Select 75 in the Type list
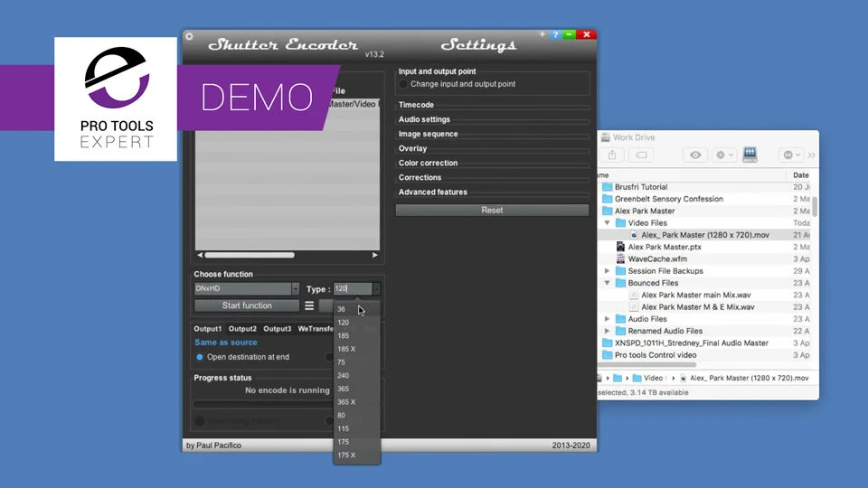868x488 pixels. pyautogui.click(x=356, y=362)
